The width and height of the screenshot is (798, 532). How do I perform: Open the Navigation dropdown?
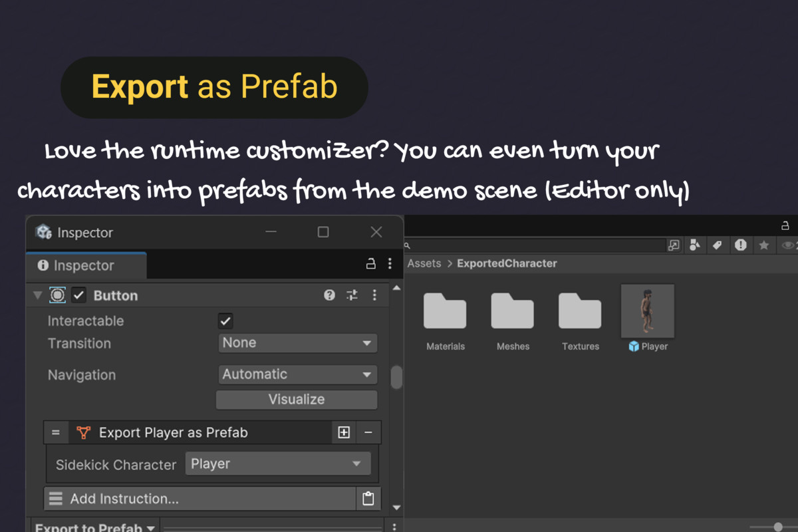[x=297, y=374]
